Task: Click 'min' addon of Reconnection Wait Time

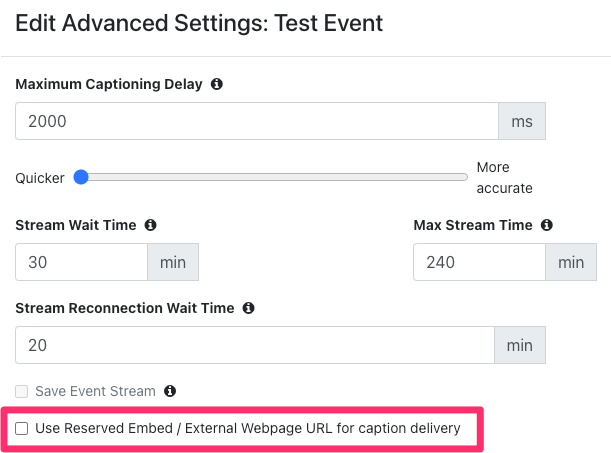Action: tap(520, 345)
